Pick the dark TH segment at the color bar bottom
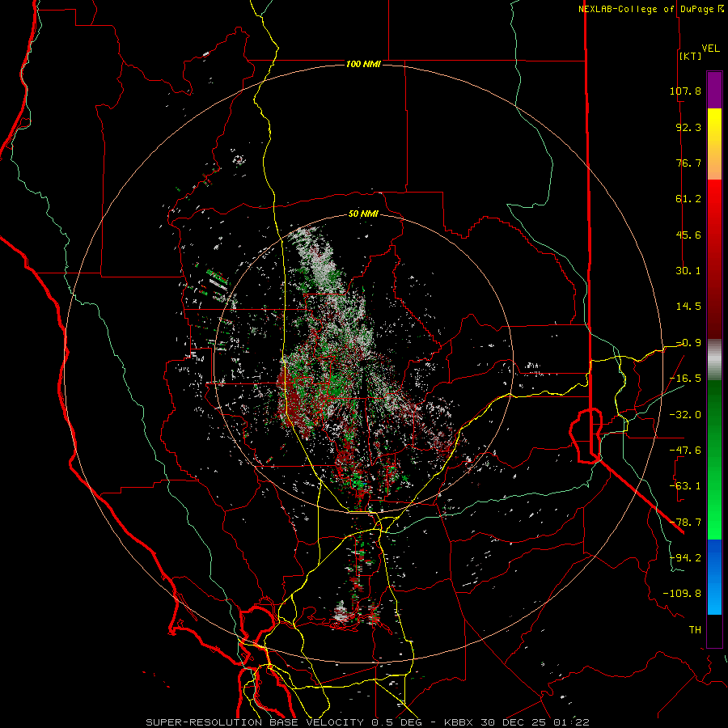The width and height of the screenshot is (728, 728). (x=714, y=630)
